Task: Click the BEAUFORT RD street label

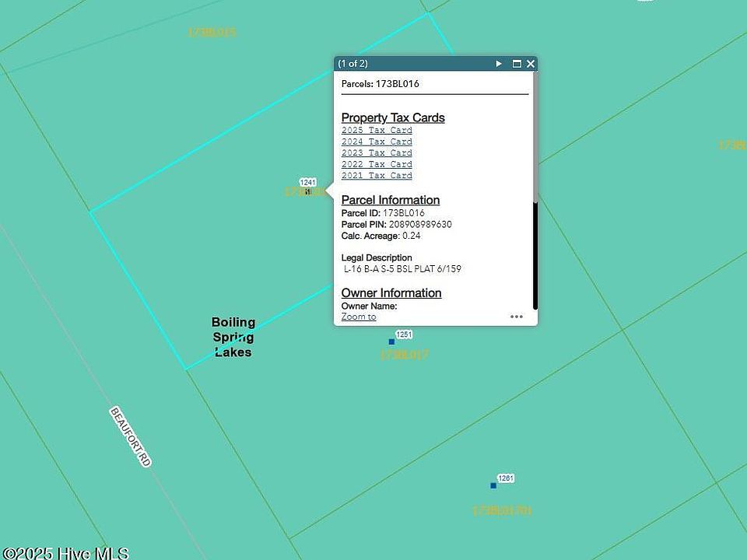Action: point(131,436)
